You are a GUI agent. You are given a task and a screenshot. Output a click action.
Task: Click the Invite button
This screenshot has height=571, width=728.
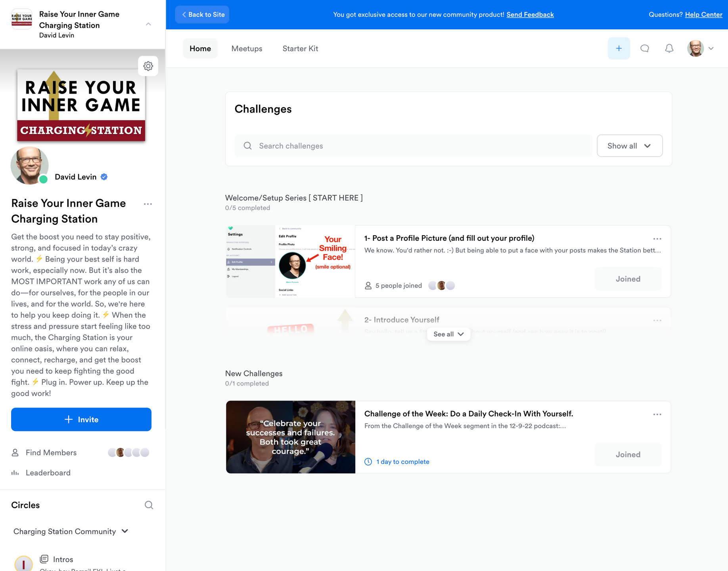pos(81,419)
